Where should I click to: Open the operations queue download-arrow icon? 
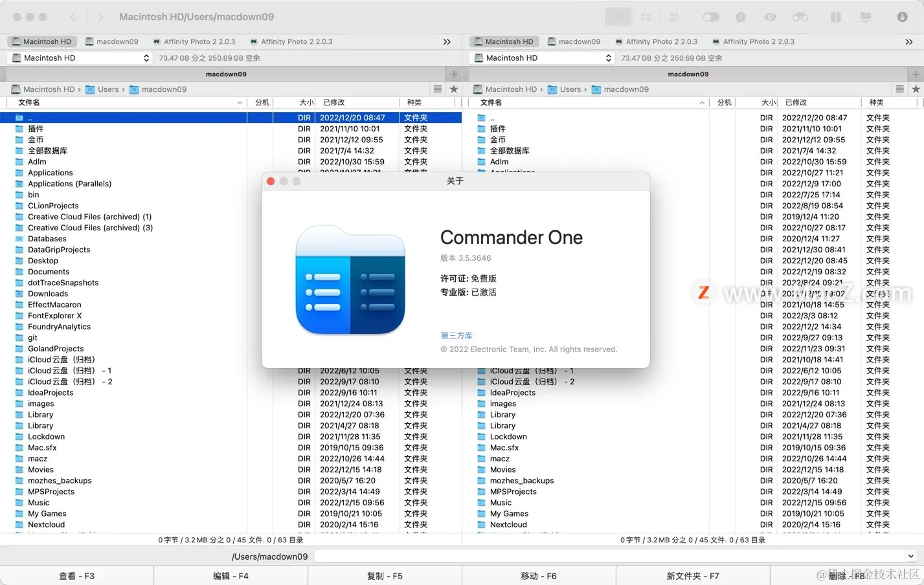click(902, 17)
